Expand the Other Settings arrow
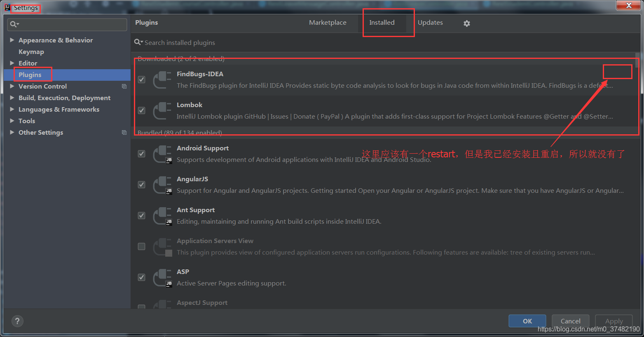The width and height of the screenshot is (644, 337). (x=12, y=132)
